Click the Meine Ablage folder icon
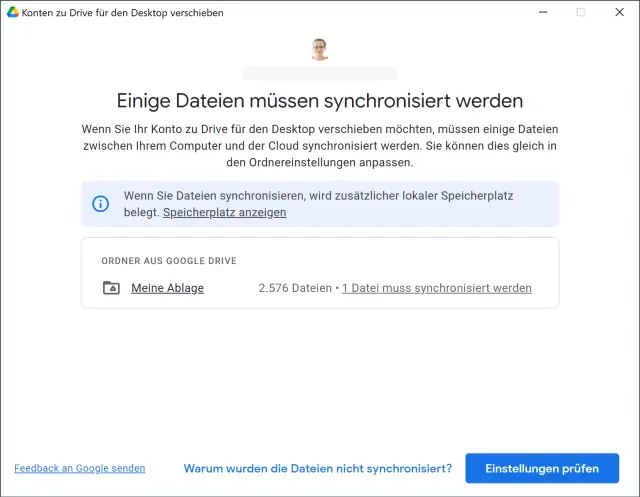The image size is (640, 497). 111,288
